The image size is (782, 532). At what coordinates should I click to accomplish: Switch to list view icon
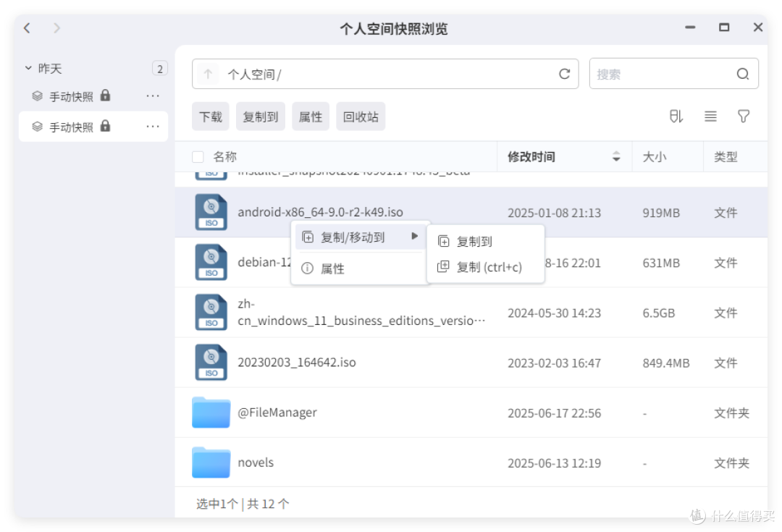click(x=711, y=117)
